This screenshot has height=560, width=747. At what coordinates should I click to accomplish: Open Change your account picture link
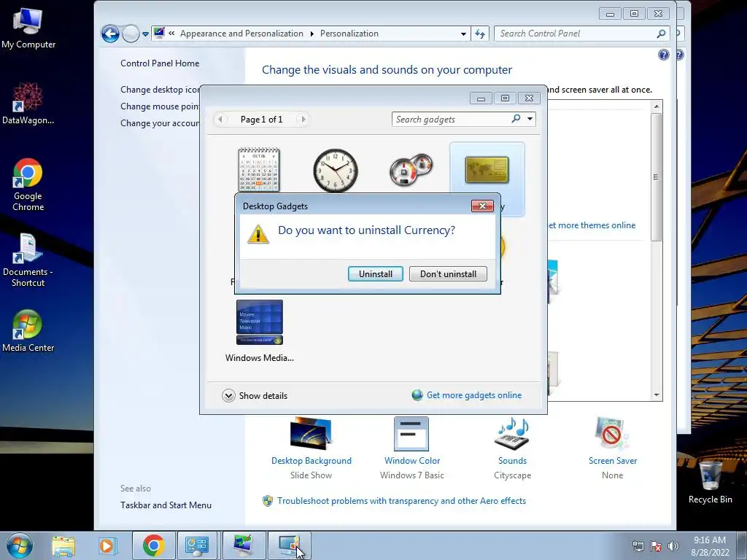pyautogui.click(x=160, y=122)
